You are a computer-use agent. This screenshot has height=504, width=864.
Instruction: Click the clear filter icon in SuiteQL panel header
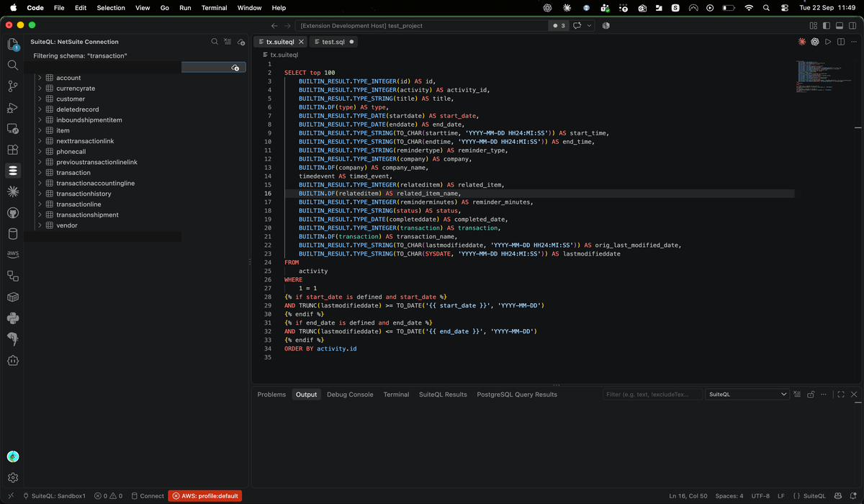coord(228,42)
